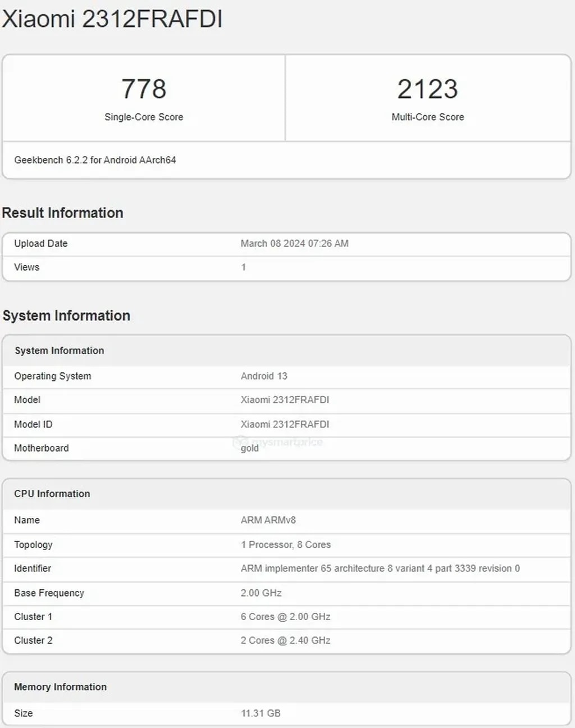Click the Model ID row label
Screen dimensions: 575x728
click(33, 424)
